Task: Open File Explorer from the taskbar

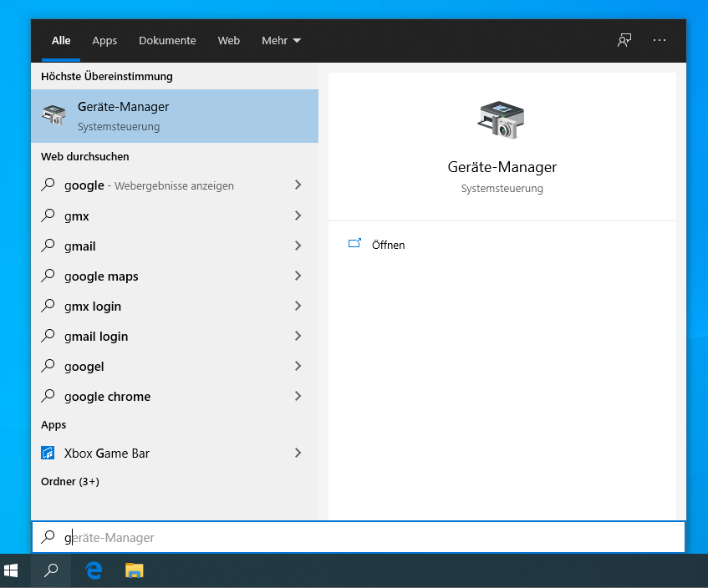Action: (134, 570)
